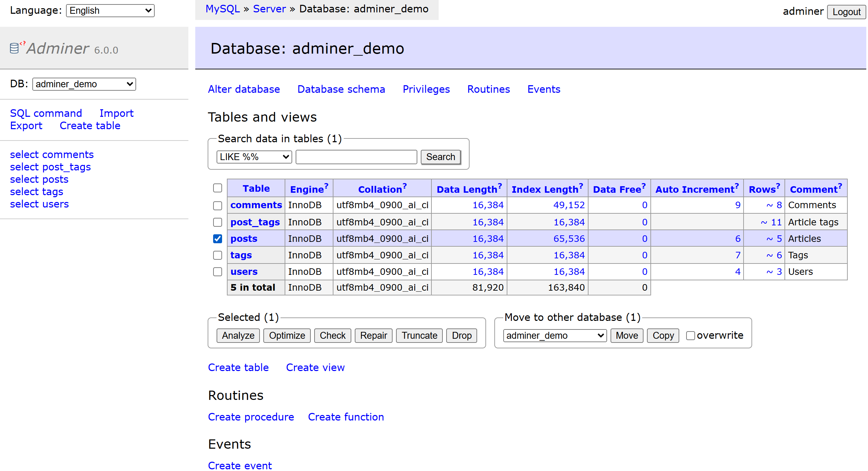
Task: Click the Move button
Action: click(627, 336)
